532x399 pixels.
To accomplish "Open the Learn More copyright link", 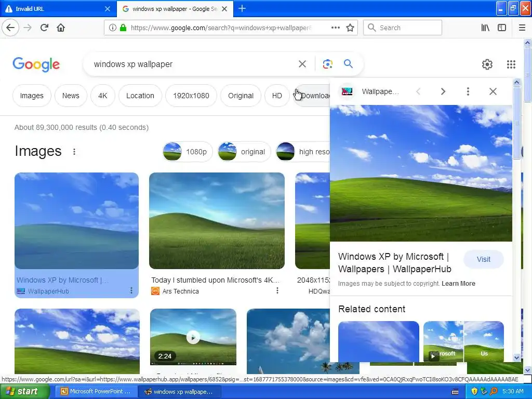I will tap(458, 284).
